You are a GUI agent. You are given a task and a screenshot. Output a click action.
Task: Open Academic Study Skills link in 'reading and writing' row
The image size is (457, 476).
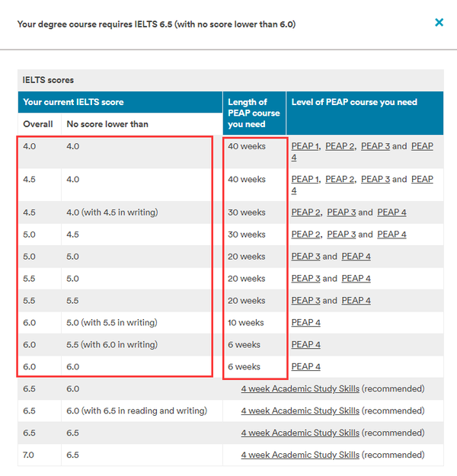[x=300, y=411]
